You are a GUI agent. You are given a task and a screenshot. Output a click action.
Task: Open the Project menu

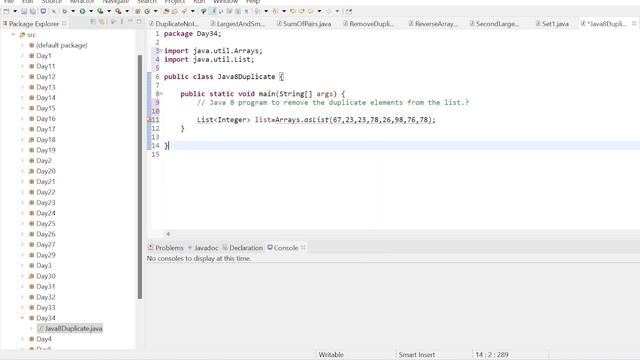point(175,2)
